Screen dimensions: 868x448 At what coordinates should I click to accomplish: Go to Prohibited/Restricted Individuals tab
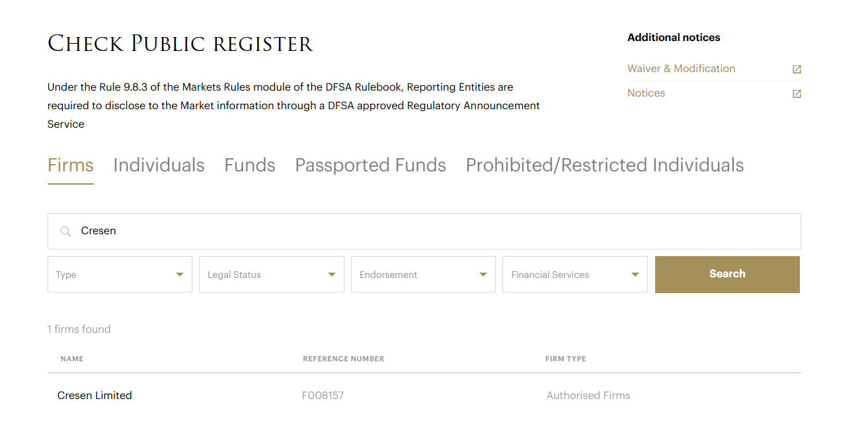click(605, 165)
